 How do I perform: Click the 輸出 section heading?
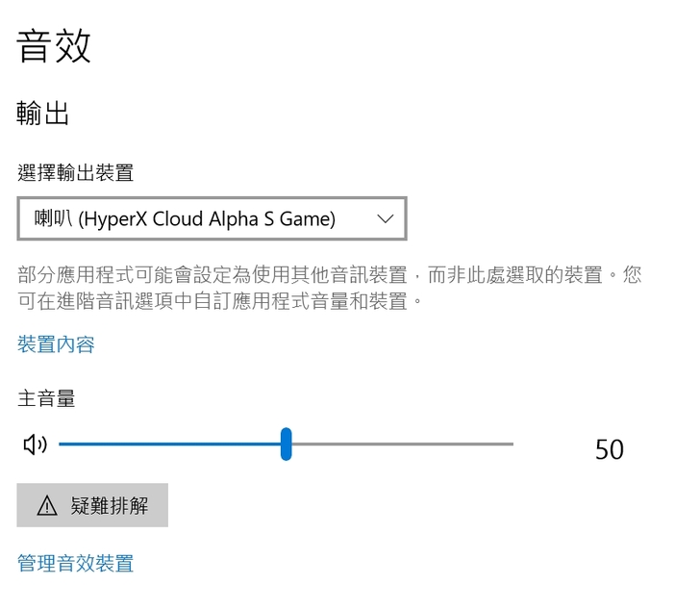(x=43, y=114)
